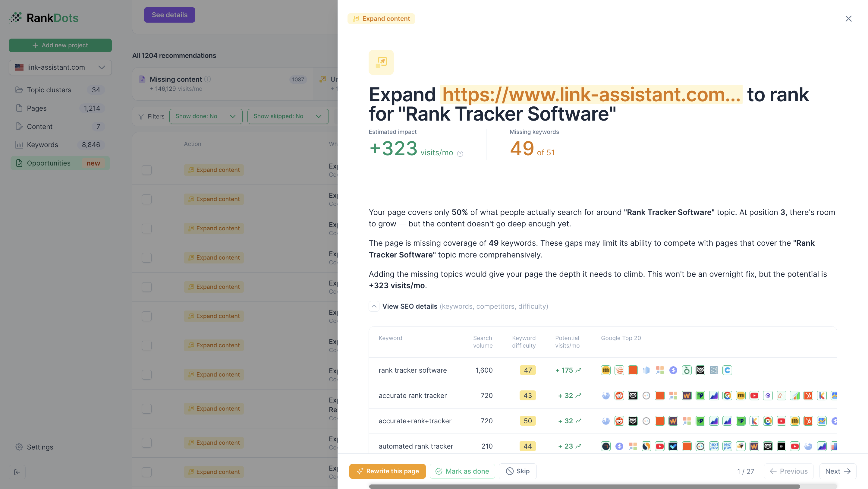This screenshot has width=868, height=489.
Task: Select the Opportunities menu item
Action: (60, 163)
